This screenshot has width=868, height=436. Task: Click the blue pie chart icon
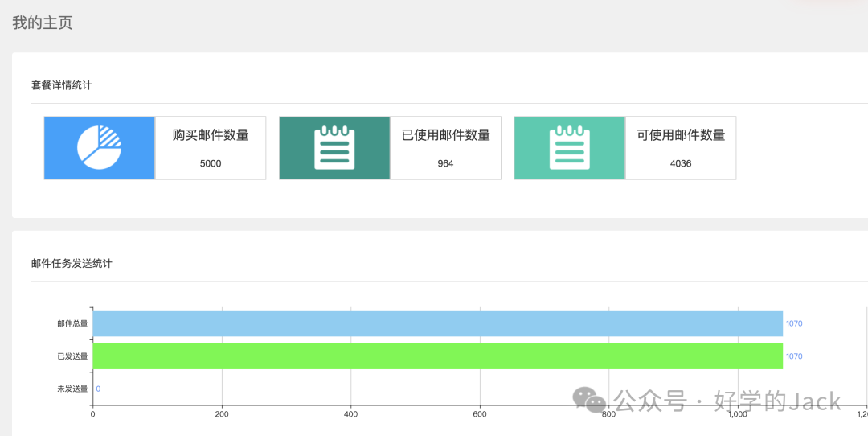pos(99,147)
